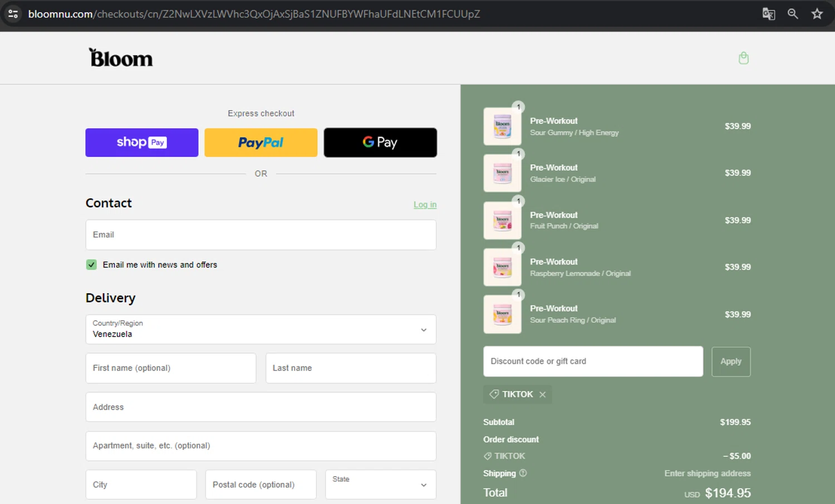Click the Total amount $194.95

tap(728, 493)
